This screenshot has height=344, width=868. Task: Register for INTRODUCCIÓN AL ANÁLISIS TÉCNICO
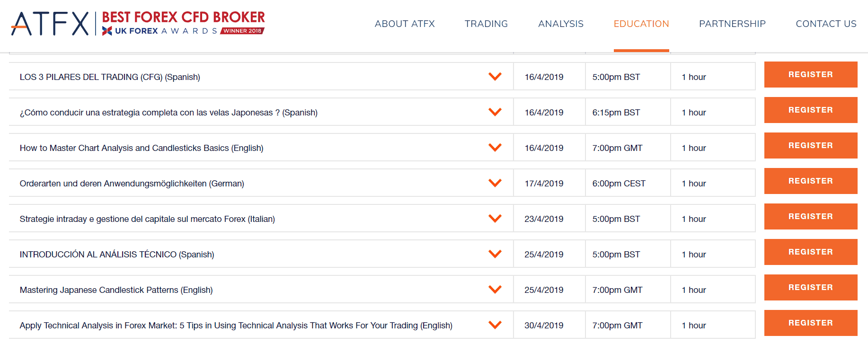[x=811, y=252]
